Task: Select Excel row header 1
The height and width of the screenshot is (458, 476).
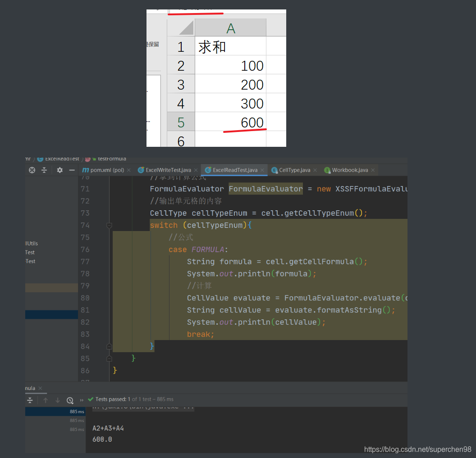Action: (181, 46)
